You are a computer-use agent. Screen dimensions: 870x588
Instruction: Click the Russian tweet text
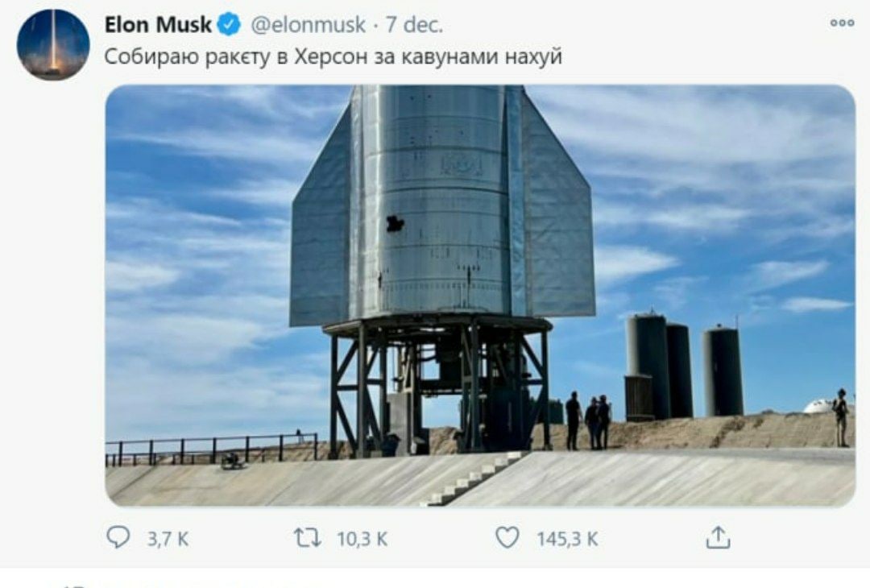pyautogui.click(x=333, y=56)
